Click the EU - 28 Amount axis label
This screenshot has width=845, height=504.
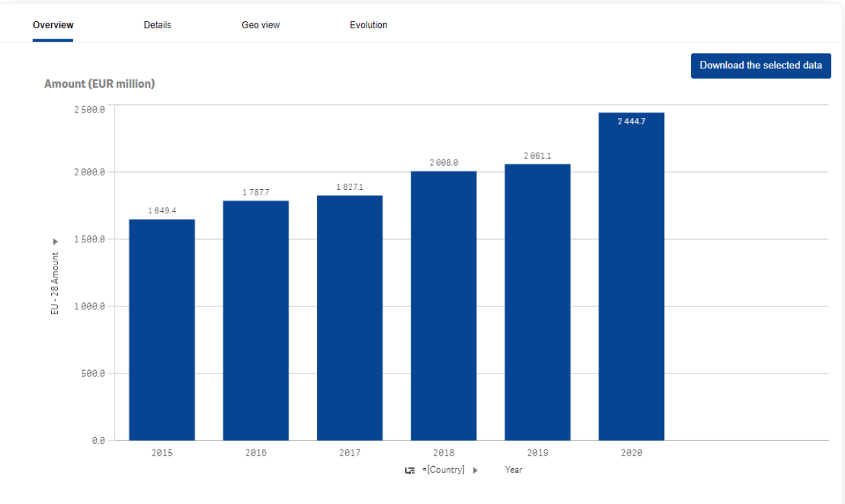pos(55,284)
